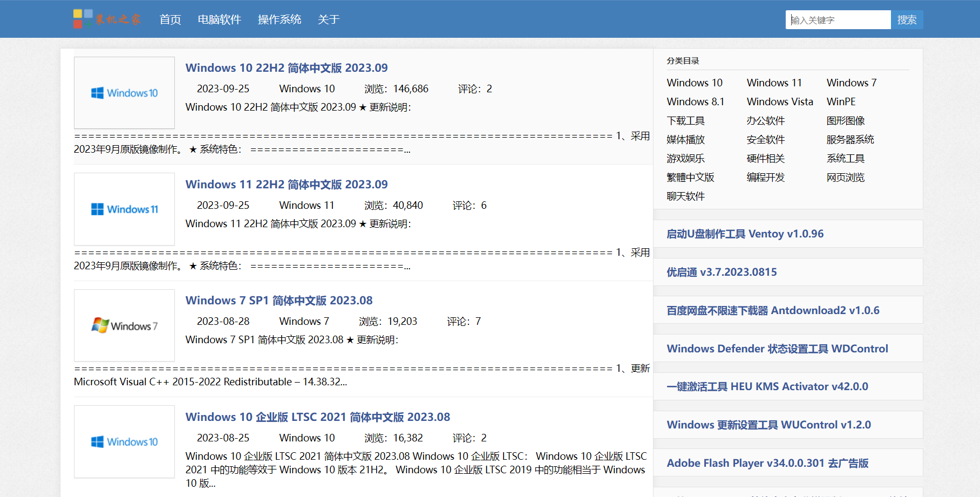Select Windows 8.1 category
Viewport: 980px width, 497px height.
pyautogui.click(x=696, y=101)
